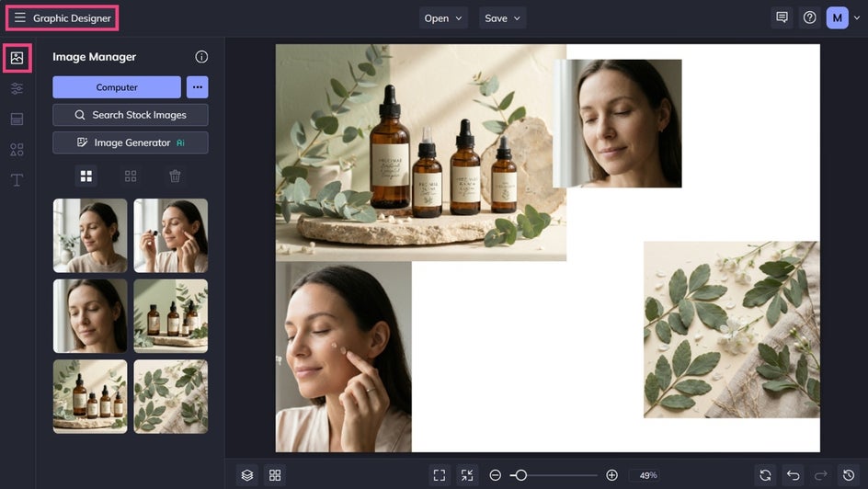Viewport: 868px width, 489px height.
Task: Fit canvas to screen
Action: coord(440,475)
